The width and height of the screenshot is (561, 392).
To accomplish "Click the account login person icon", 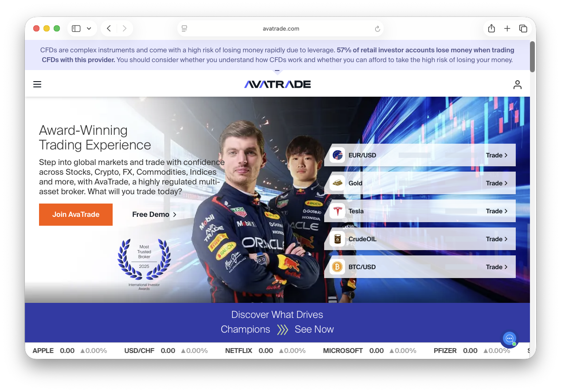I will click(518, 84).
